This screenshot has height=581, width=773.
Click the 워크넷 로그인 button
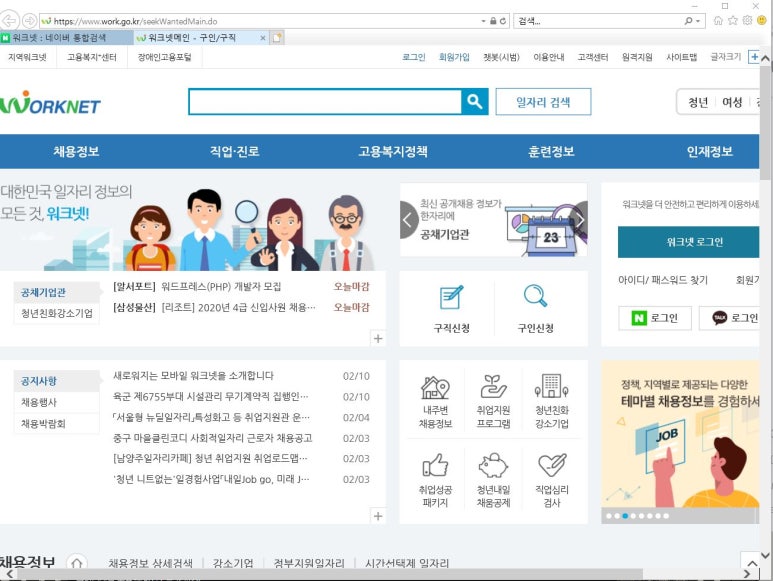[688, 242]
